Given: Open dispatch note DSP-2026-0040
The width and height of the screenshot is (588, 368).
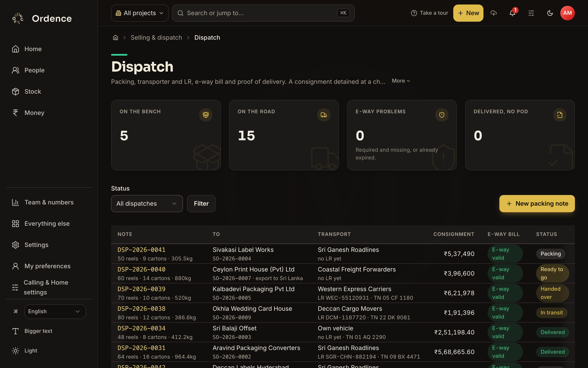Looking at the screenshot, I should 141,269.
